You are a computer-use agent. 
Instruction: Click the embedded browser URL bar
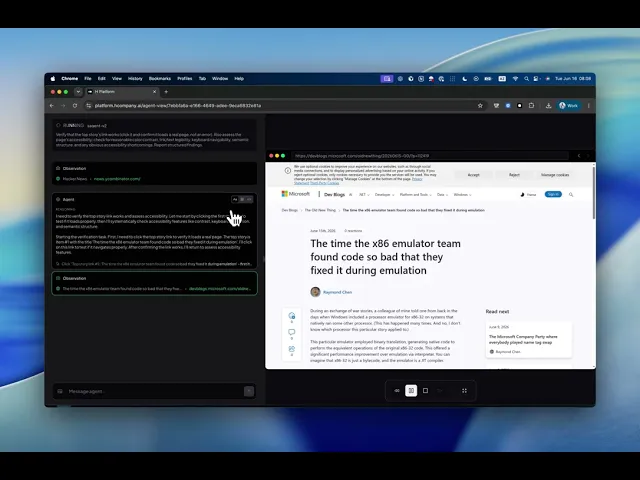pyautogui.click(x=430, y=156)
